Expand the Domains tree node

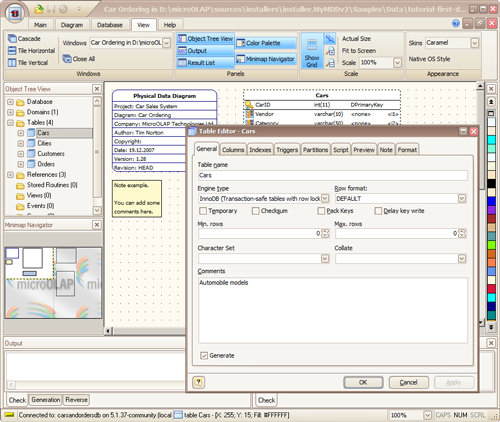click(x=10, y=112)
